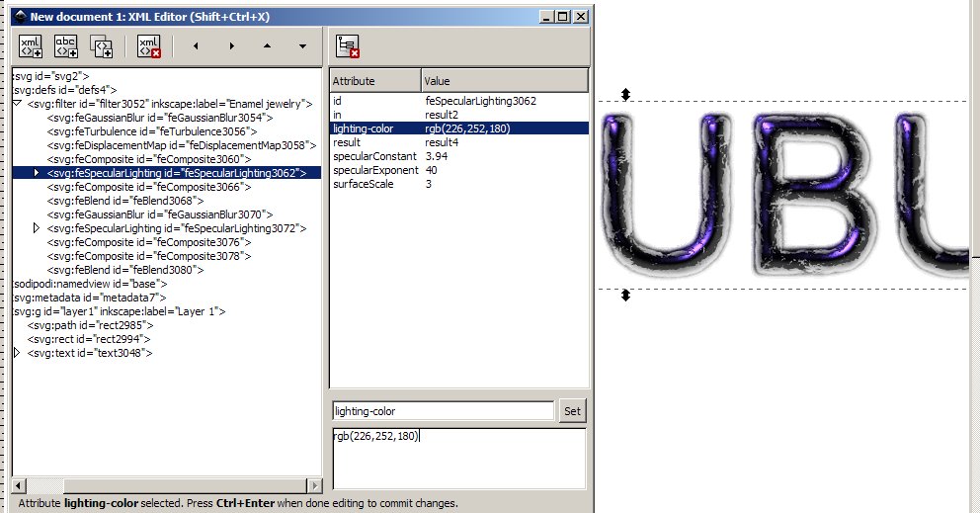The image size is (980, 513).
Task: Click the rgb value text area
Action: [x=458, y=459]
